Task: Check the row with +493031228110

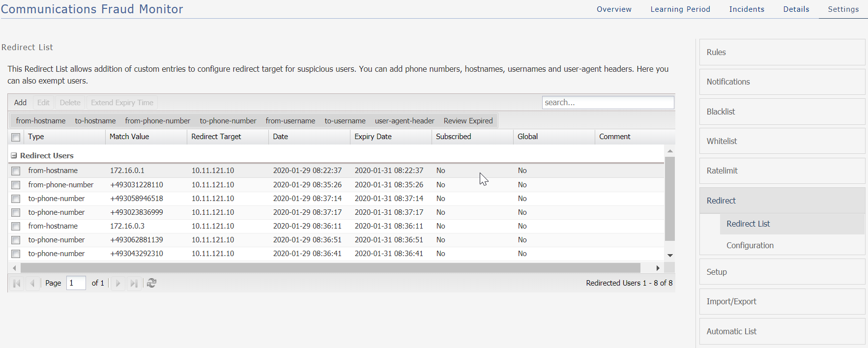Action: (x=16, y=185)
